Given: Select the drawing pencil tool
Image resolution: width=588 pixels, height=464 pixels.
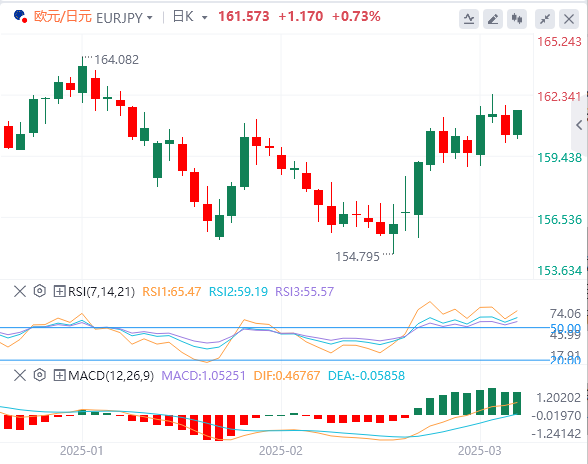Looking at the screenshot, I should pos(493,18).
